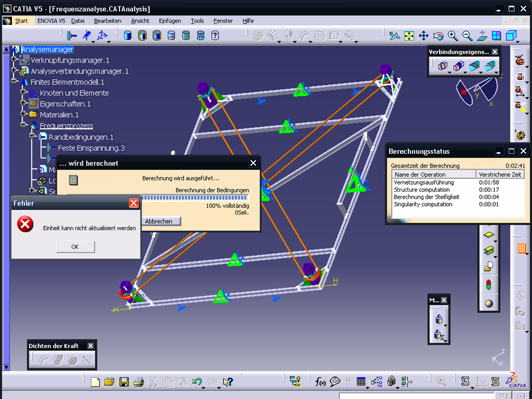Close the Verbindungseigens toolbar

pyautogui.click(x=494, y=52)
